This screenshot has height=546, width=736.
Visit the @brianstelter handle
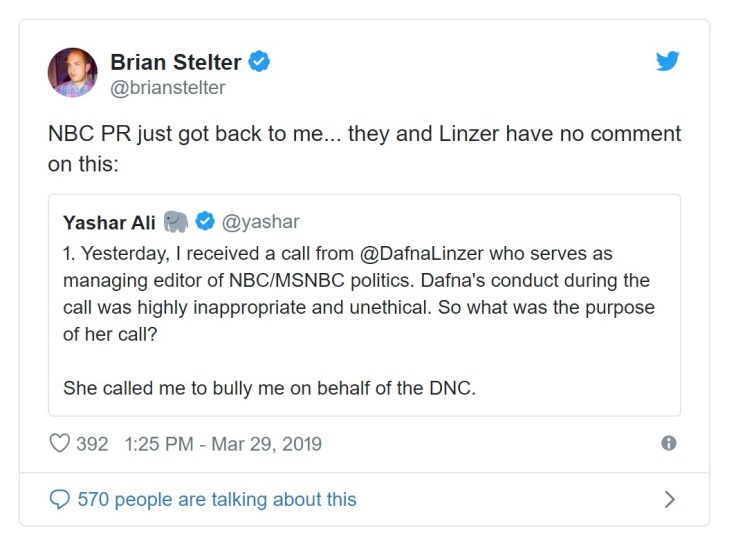click(167, 88)
